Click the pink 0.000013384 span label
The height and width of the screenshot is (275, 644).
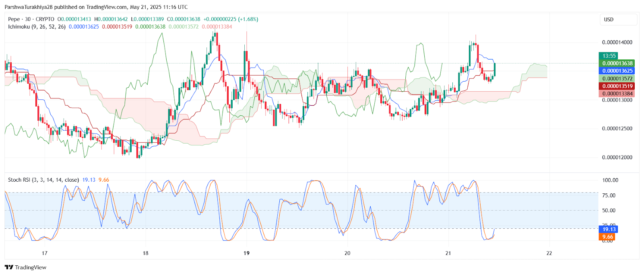click(617, 94)
